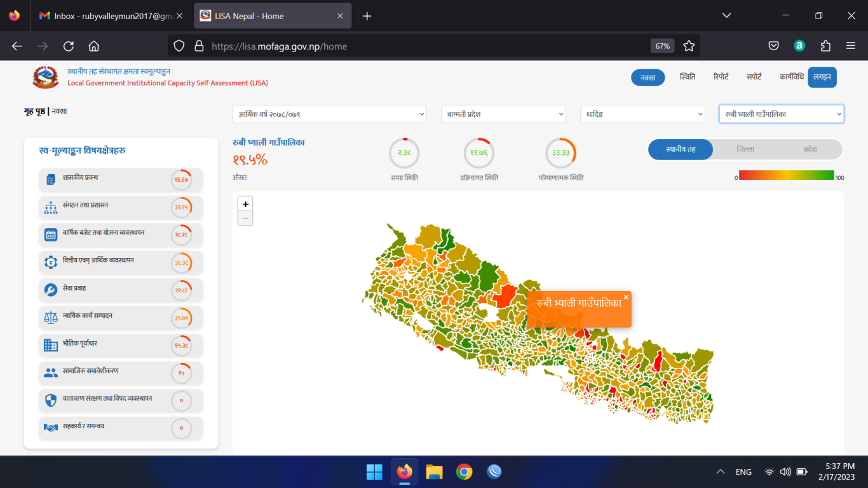Select the कार्यविधि navigation tab
This screenshot has width=868, height=488.
point(792,77)
